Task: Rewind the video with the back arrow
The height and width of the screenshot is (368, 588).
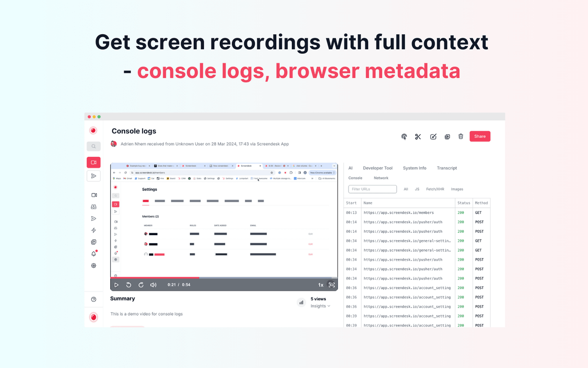Action: coord(128,285)
